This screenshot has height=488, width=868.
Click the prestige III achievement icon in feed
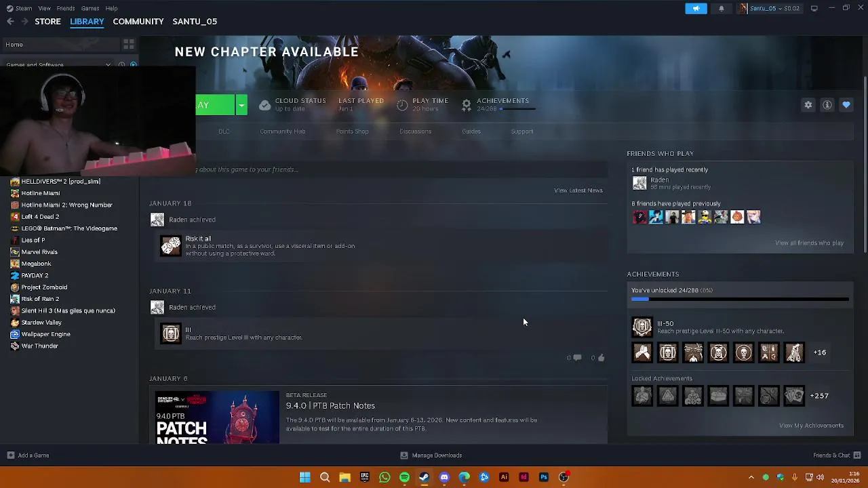coord(171,333)
